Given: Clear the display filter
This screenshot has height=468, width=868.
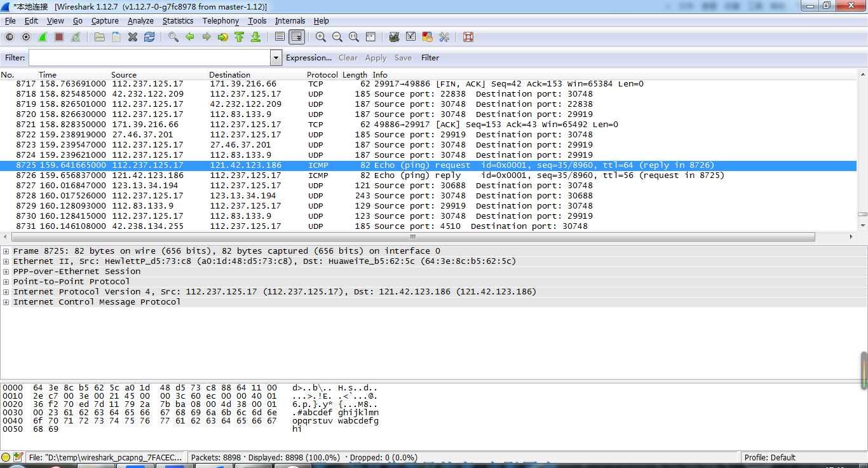Looking at the screenshot, I should (348, 58).
